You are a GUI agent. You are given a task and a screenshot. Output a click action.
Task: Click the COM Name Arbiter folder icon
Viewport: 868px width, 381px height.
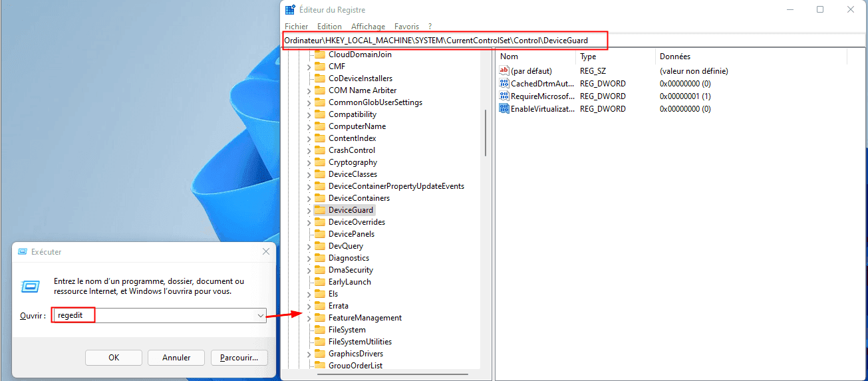pyautogui.click(x=319, y=90)
